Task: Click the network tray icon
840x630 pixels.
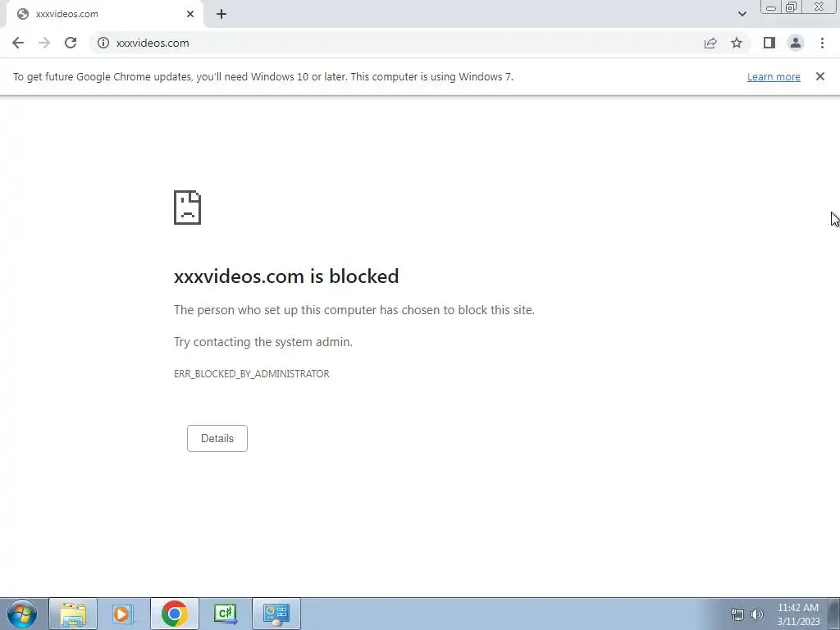Action: [x=737, y=614]
